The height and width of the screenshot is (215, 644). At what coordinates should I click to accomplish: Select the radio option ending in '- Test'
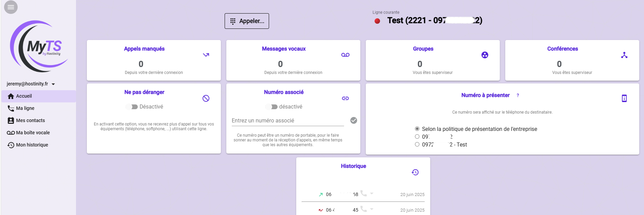tap(417, 144)
